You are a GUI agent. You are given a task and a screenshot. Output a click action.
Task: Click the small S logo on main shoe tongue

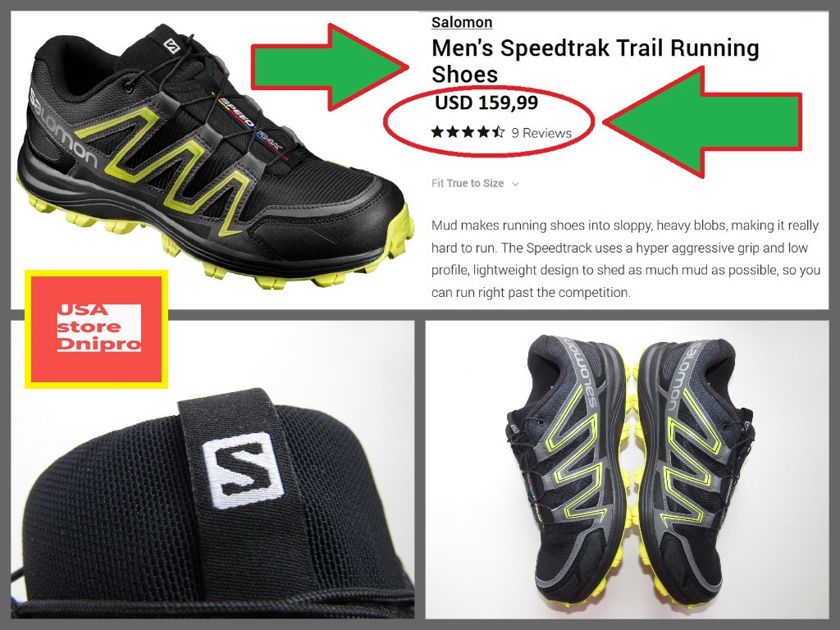point(172,46)
